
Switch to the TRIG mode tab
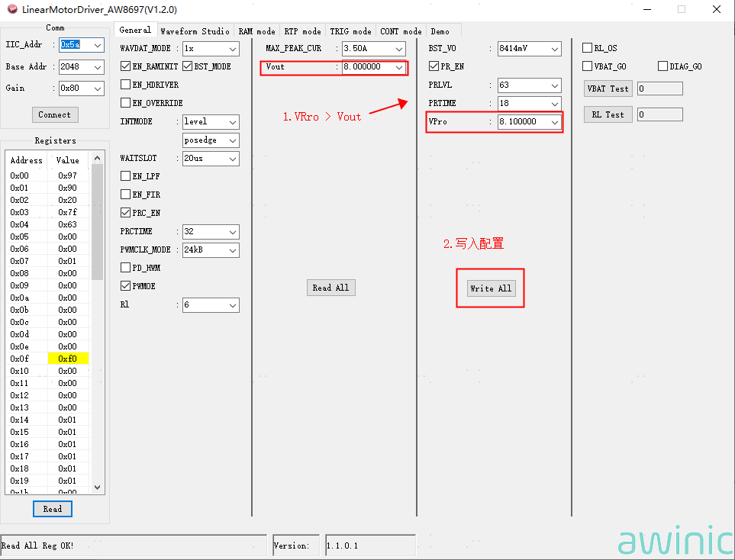[350, 31]
